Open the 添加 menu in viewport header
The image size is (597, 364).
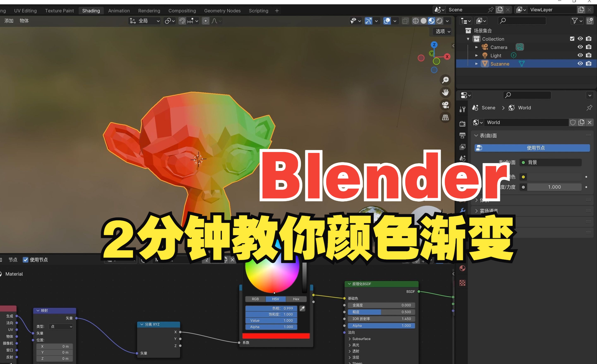9,21
